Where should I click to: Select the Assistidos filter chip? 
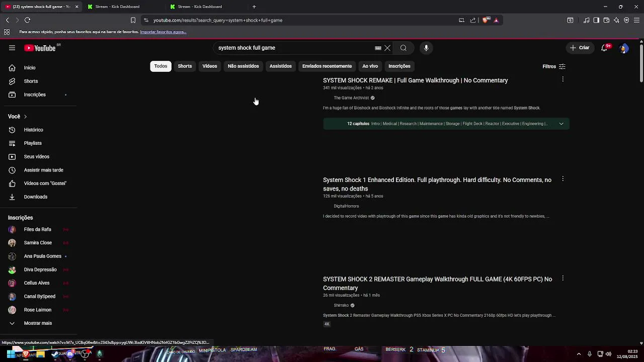(x=280, y=66)
